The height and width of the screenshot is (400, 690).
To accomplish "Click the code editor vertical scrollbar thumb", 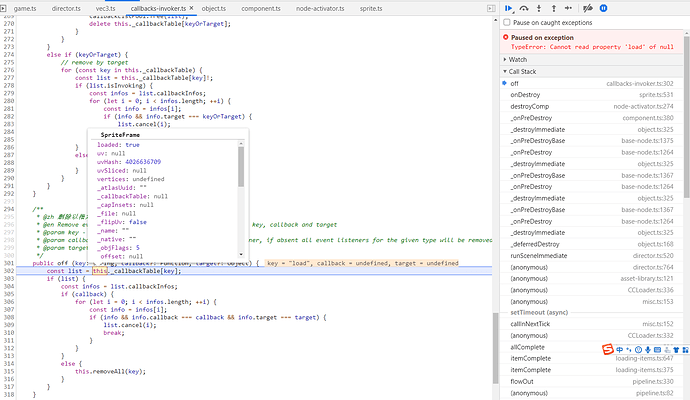I will [x=495, y=349].
